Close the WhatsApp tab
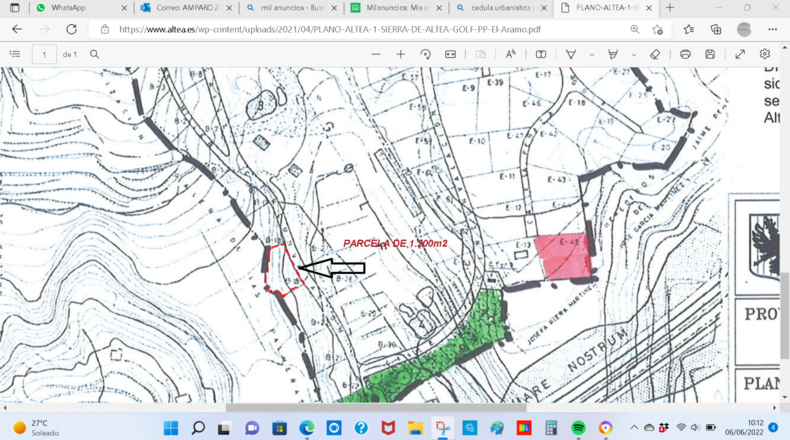 pyautogui.click(x=124, y=8)
